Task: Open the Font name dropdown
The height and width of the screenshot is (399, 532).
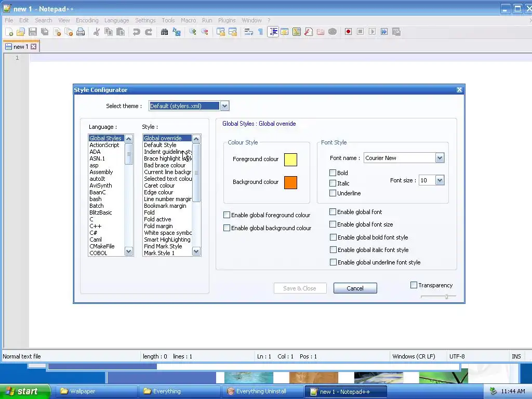Action: point(440,158)
